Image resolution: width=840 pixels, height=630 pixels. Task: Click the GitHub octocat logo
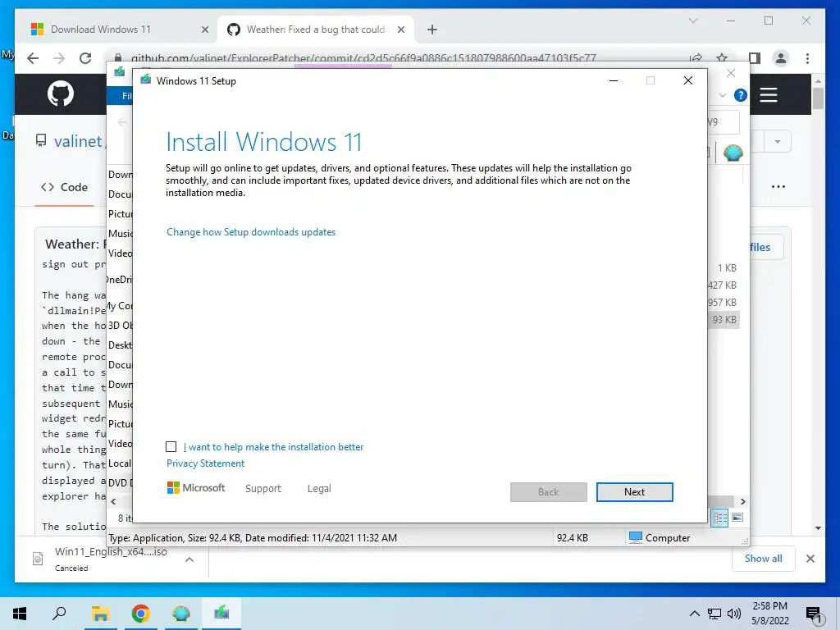click(x=60, y=94)
